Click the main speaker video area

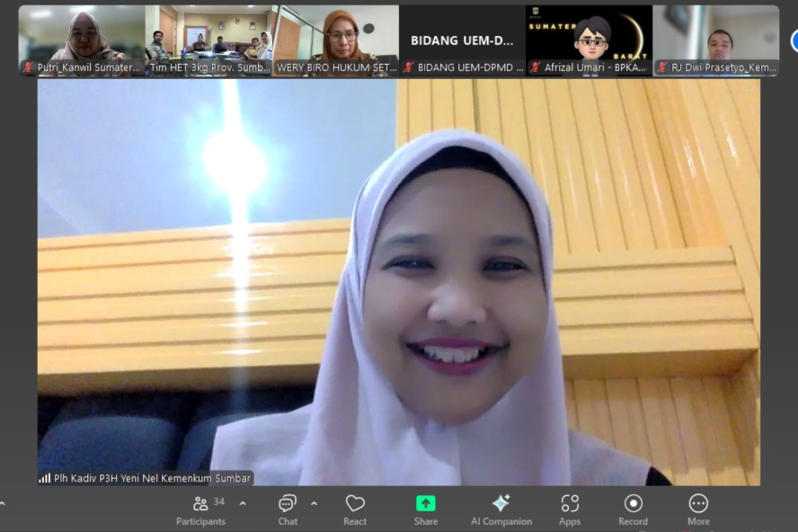point(398,279)
